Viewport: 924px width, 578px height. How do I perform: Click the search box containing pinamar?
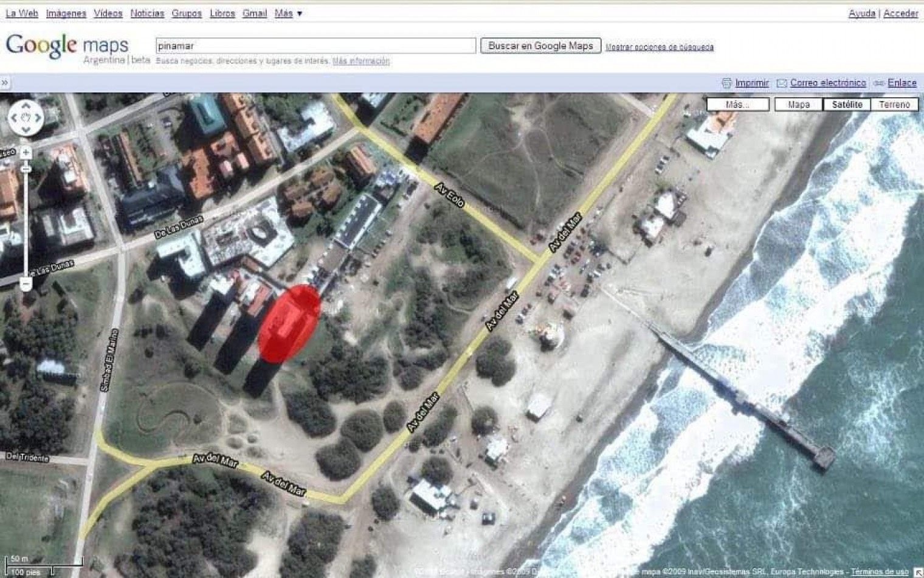[x=315, y=46]
